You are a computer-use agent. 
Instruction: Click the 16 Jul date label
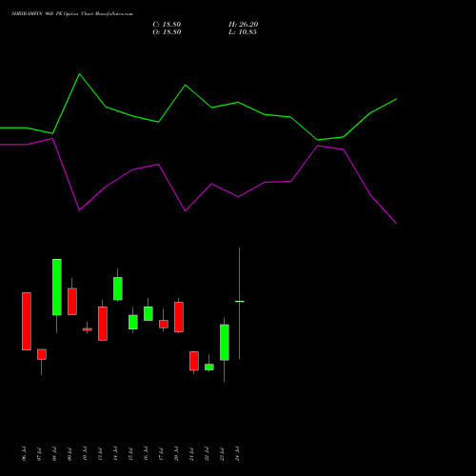146,453
